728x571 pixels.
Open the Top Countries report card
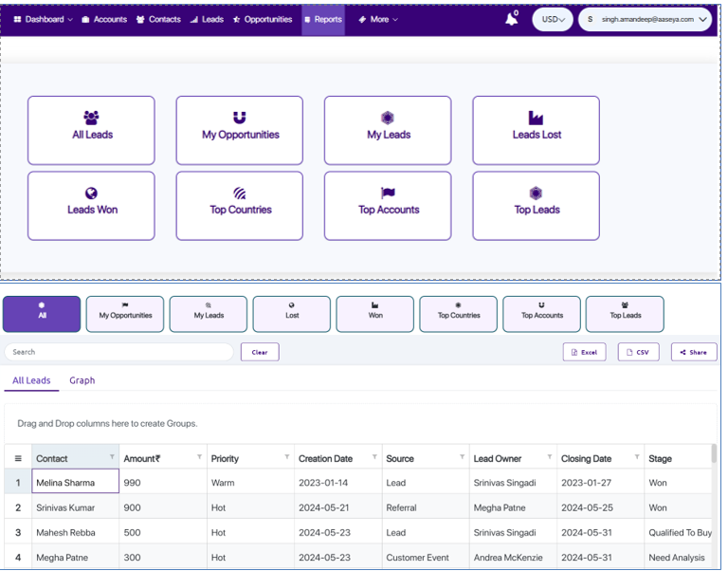click(x=240, y=205)
